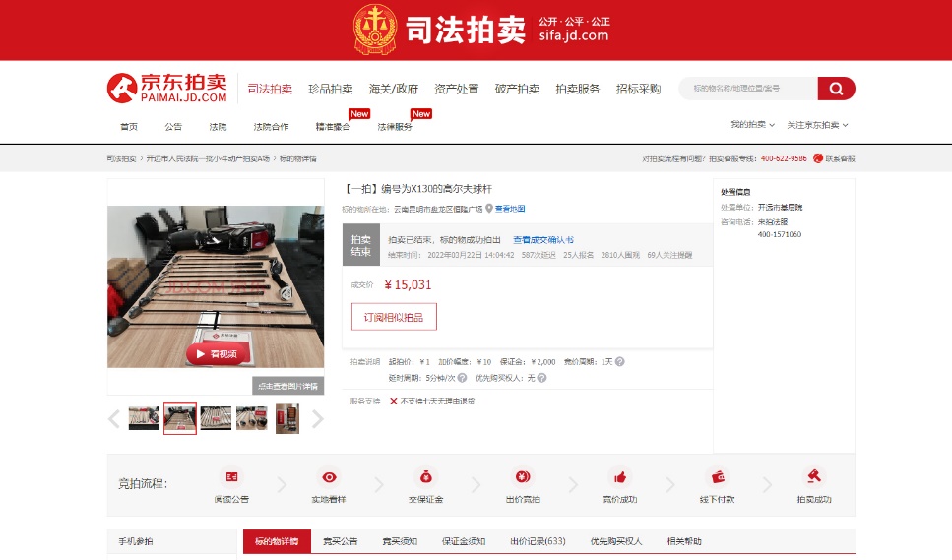Open the 拍卖服务 nav item
Screen dimensions: 952x560
[x=577, y=89]
